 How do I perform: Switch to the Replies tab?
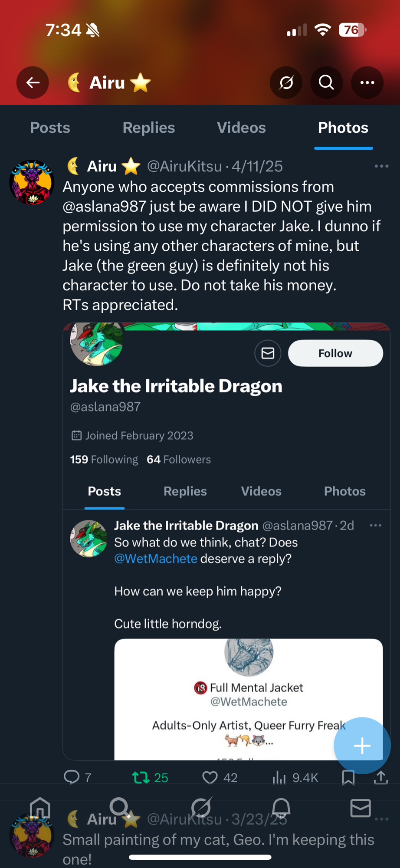click(x=148, y=128)
